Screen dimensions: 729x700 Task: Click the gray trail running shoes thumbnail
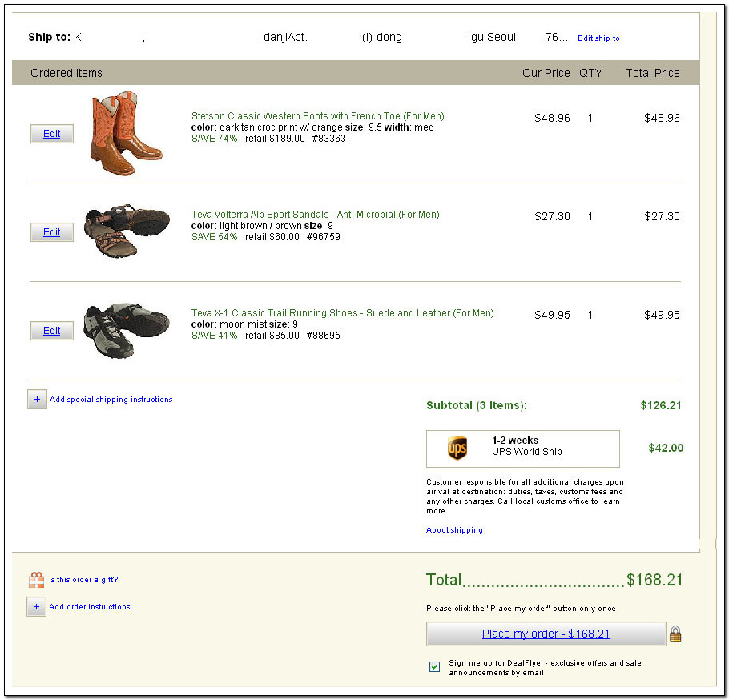pyautogui.click(x=127, y=331)
